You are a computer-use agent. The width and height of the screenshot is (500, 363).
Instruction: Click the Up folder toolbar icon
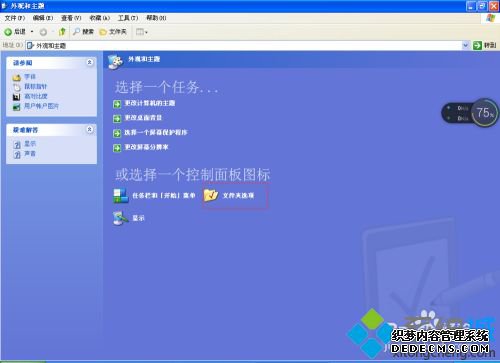tap(62, 32)
